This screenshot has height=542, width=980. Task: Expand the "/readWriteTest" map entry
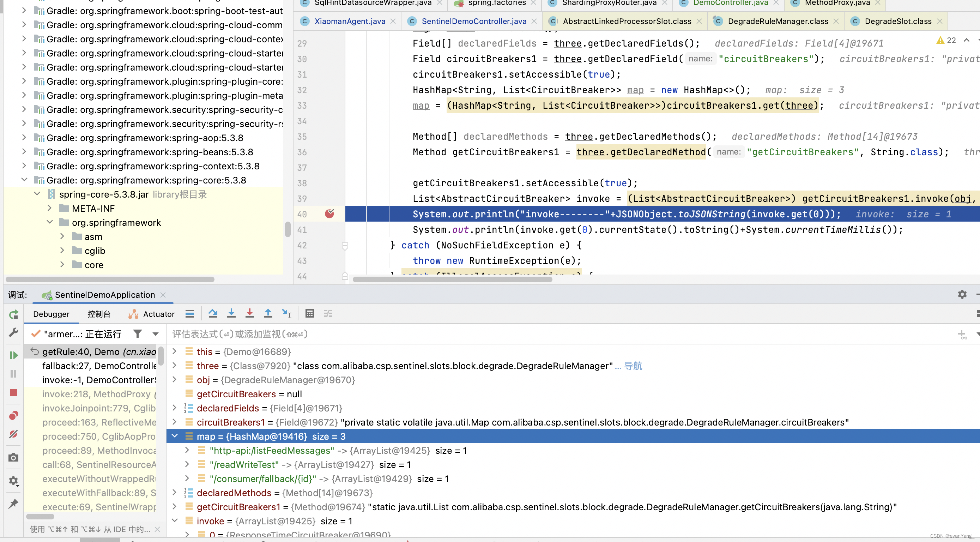(187, 464)
